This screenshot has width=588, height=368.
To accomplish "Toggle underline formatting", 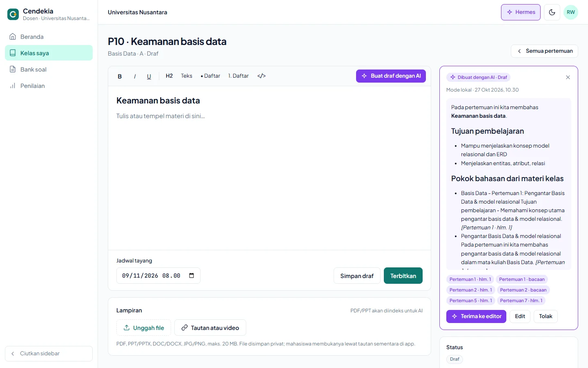I will [x=149, y=76].
